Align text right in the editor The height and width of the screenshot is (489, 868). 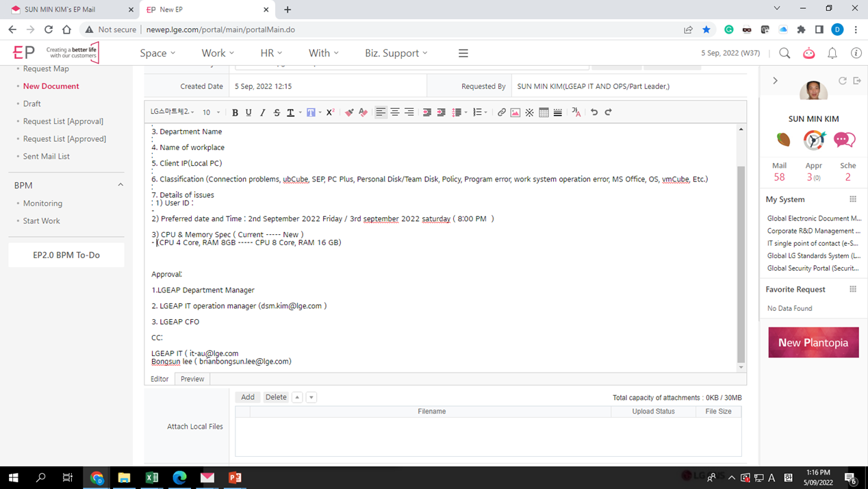409,112
